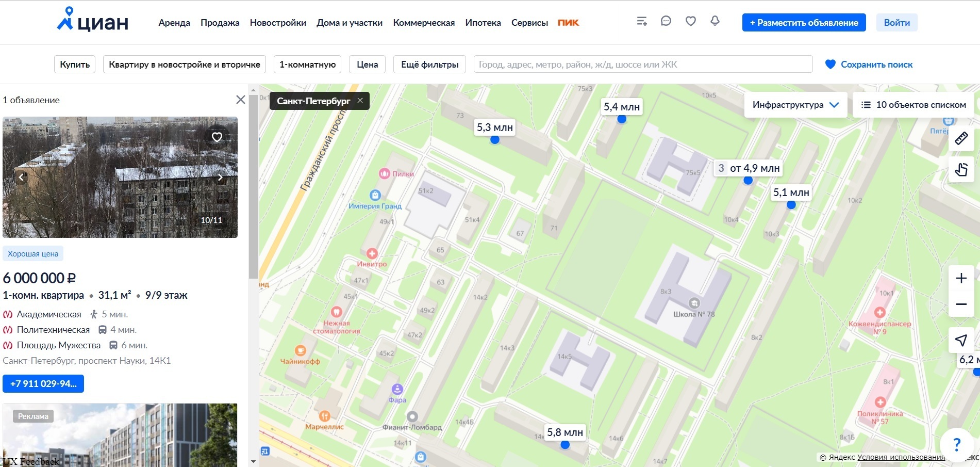Click the Разместить объявление button
The image size is (980, 467).
[x=804, y=23]
